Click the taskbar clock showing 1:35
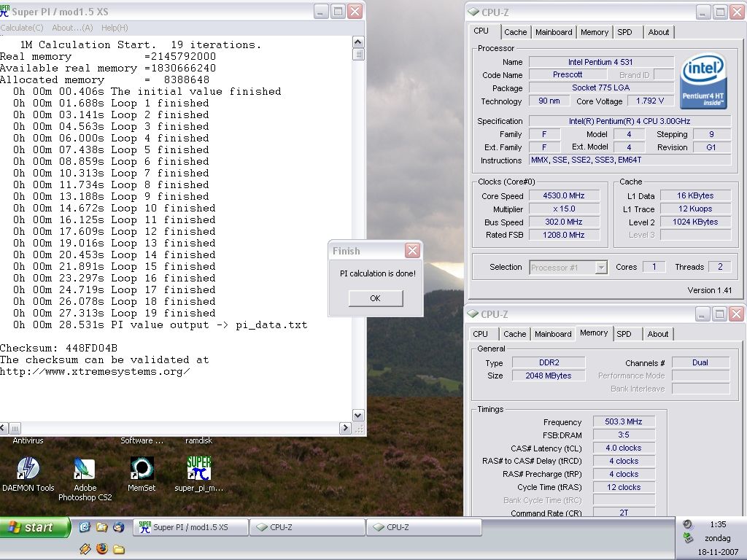This screenshot has width=747, height=560. pyautogui.click(x=718, y=524)
